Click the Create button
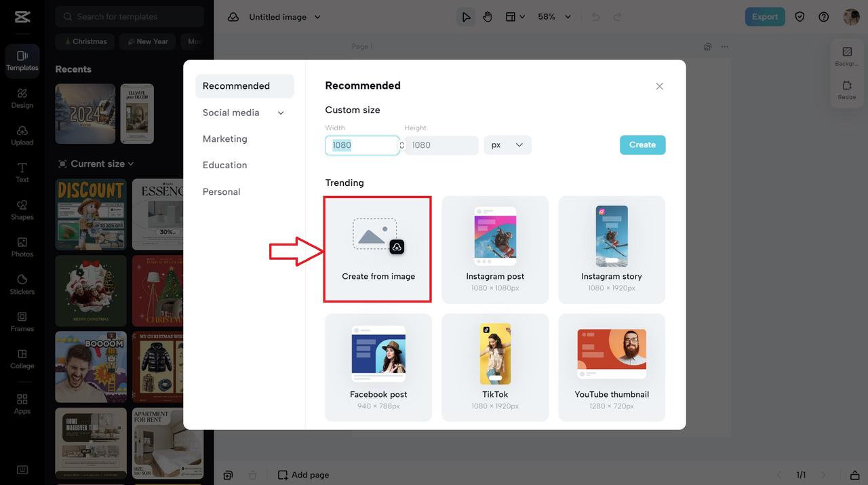The width and height of the screenshot is (868, 485). click(642, 145)
